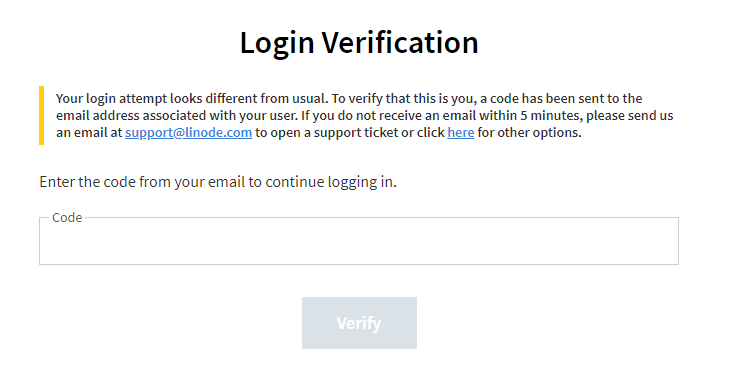Screen dimensions: 742x391
Task: Follow the "here" link for other options
Action: (x=461, y=133)
